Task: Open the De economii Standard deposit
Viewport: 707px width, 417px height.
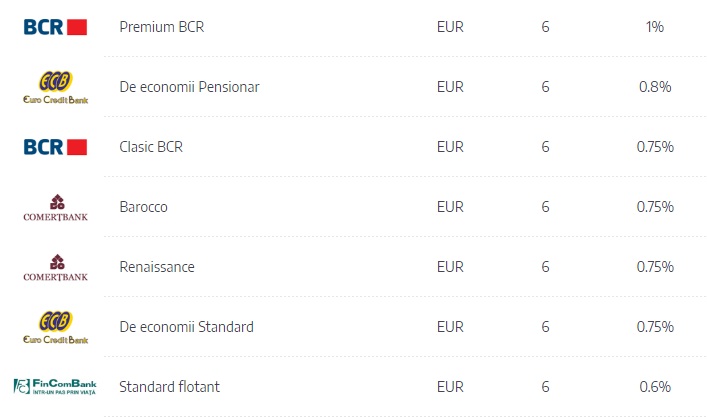Action: click(x=186, y=327)
